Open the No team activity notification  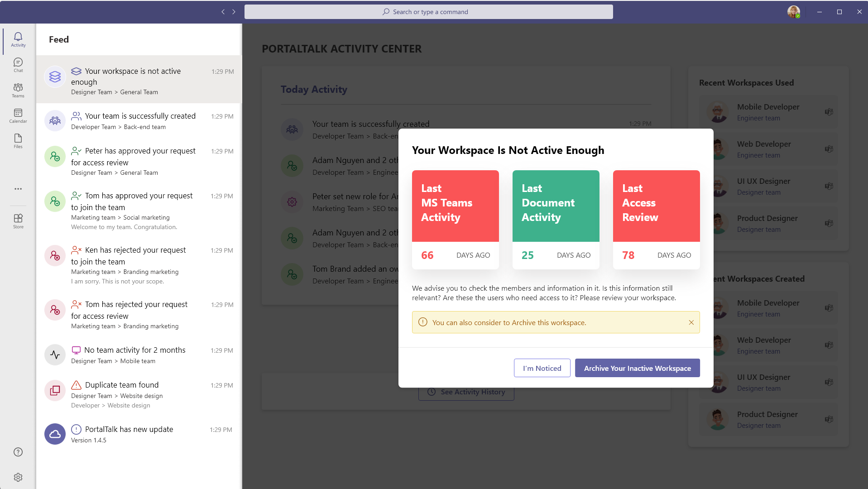tap(139, 355)
